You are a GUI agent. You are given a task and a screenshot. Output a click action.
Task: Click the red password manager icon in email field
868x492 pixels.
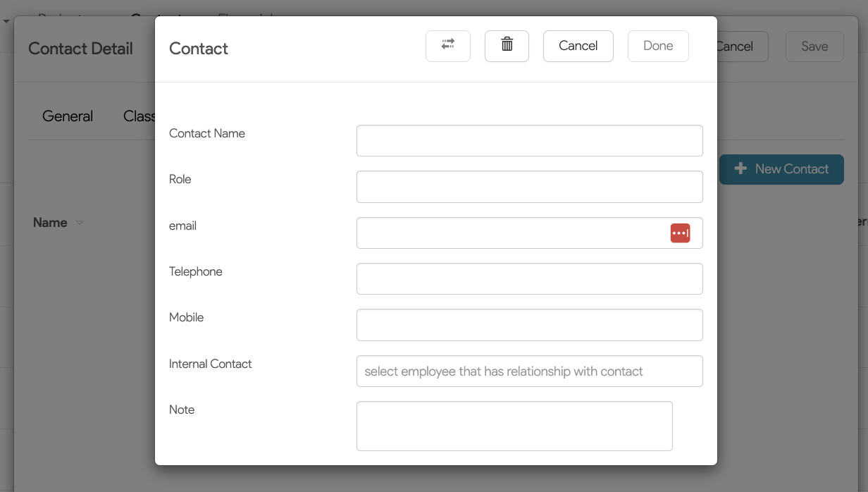click(x=680, y=233)
